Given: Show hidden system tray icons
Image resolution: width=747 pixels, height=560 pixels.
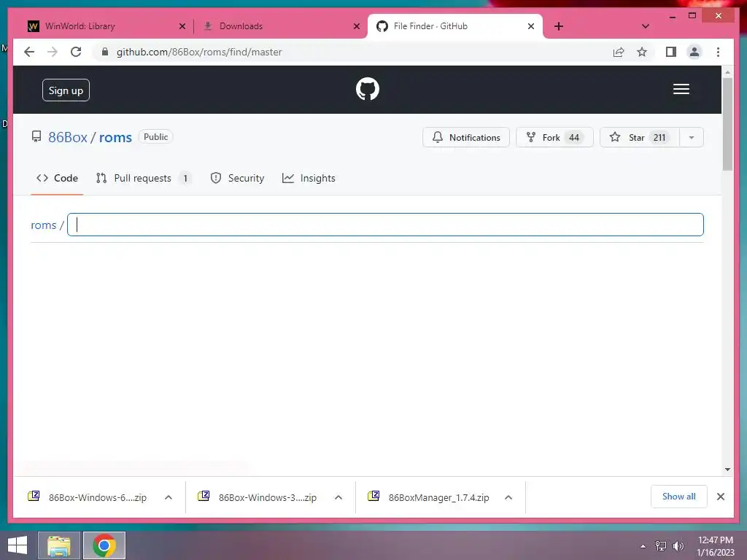Looking at the screenshot, I should click(x=643, y=546).
